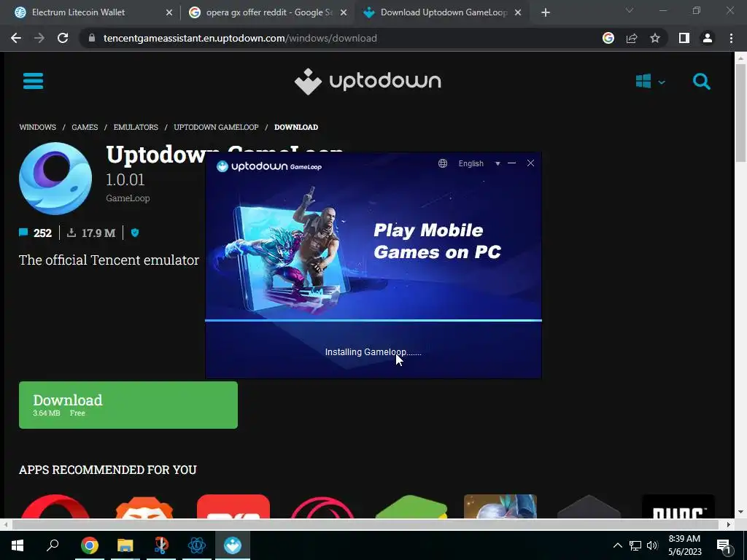Go to UPTODOWN GAMELOOP breadcrumb link
This screenshot has width=747, height=560.
coord(216,127)
